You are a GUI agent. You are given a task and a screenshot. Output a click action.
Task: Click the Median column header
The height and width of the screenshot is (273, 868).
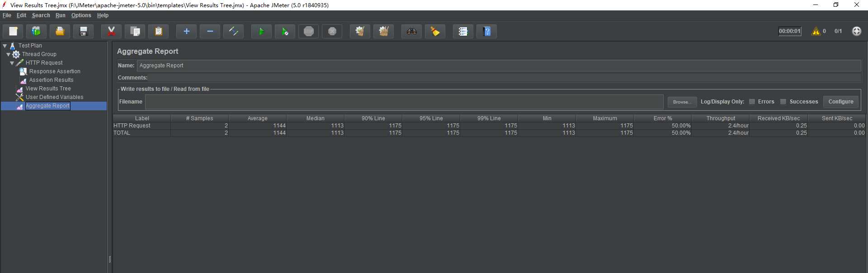coord(315,118)
